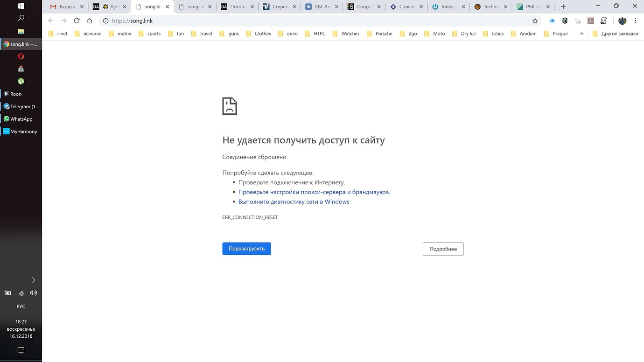Open the 'Другие закладки' bookmarks folder

[x=615, y=34]
